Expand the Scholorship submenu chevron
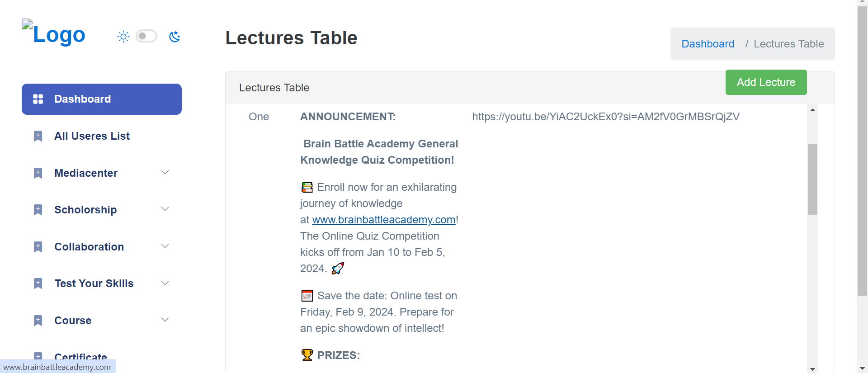The width and height of the screenshot is (868, 373). (165, 209)
